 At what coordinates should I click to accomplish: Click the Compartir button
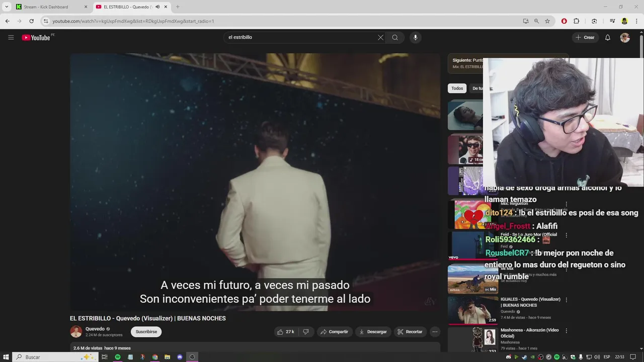(x=335, y=332)
